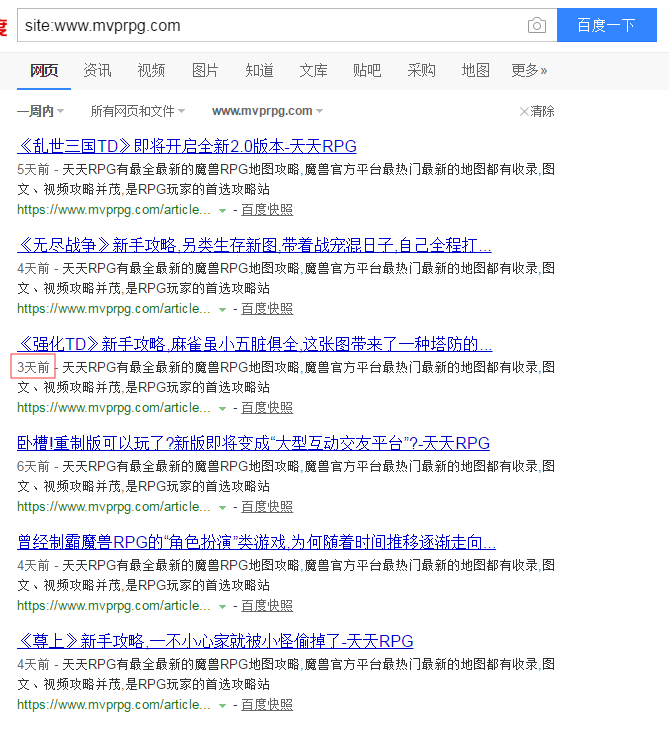Select the 网页 tab

click(x=44, y=71)
